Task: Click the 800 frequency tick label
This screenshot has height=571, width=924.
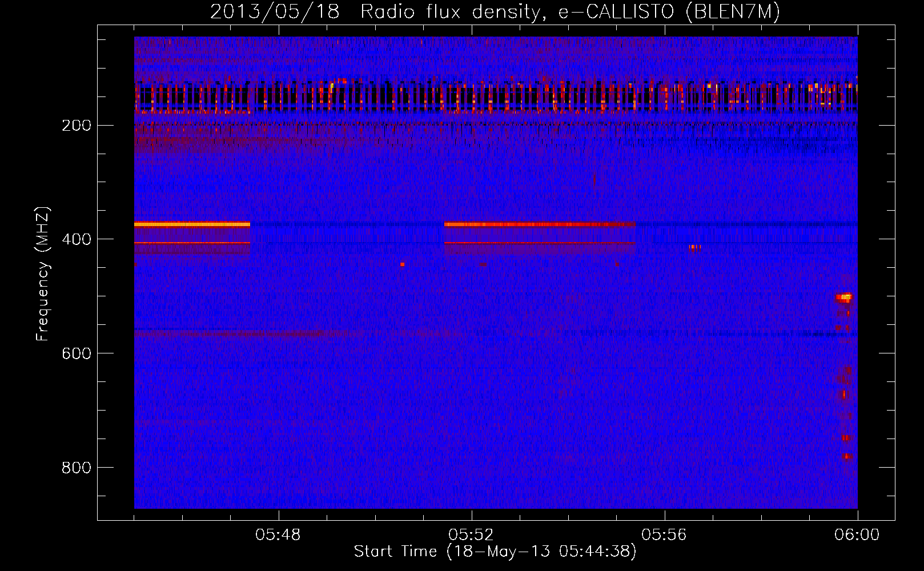Action: (76, 468)
